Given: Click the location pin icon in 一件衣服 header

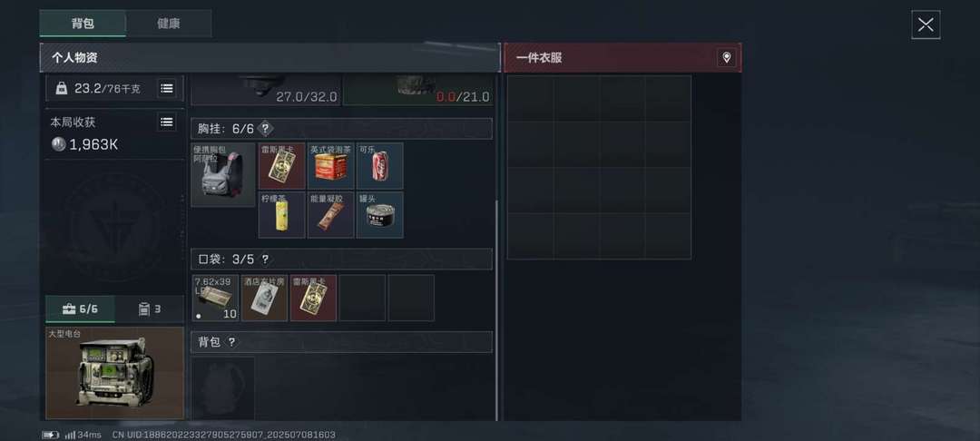Looking at the screenshot, I should coord(726,58).
